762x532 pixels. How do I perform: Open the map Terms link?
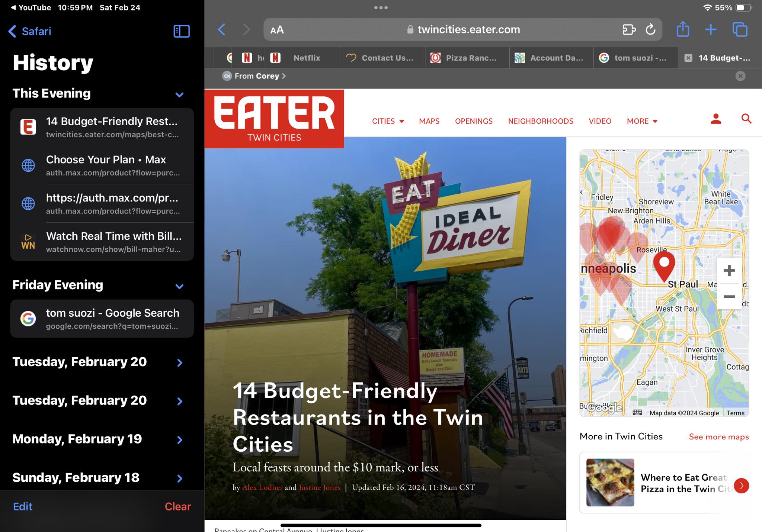(x=736, y=413)
